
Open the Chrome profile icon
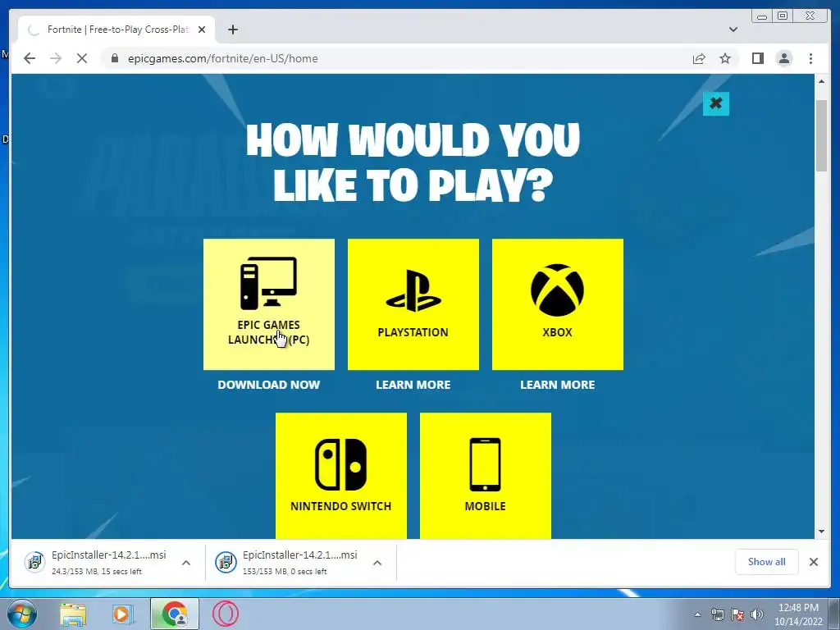tap(783, 58)
